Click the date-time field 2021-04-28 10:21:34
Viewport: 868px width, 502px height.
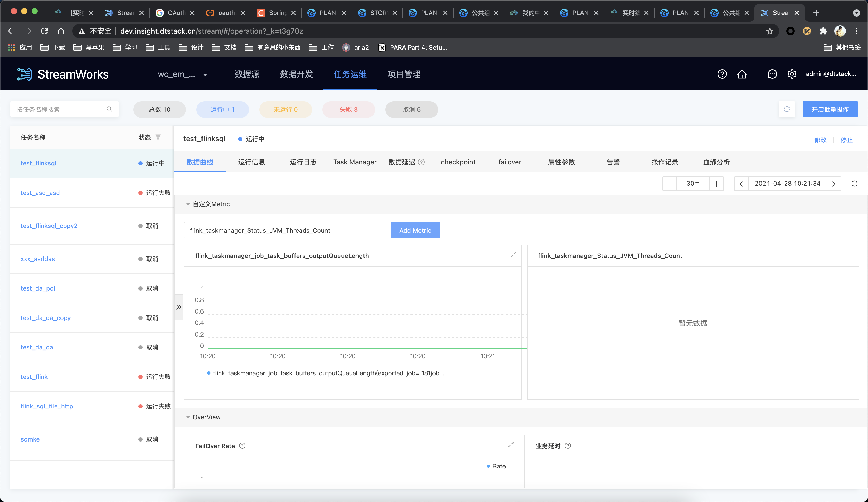(787, 184)
